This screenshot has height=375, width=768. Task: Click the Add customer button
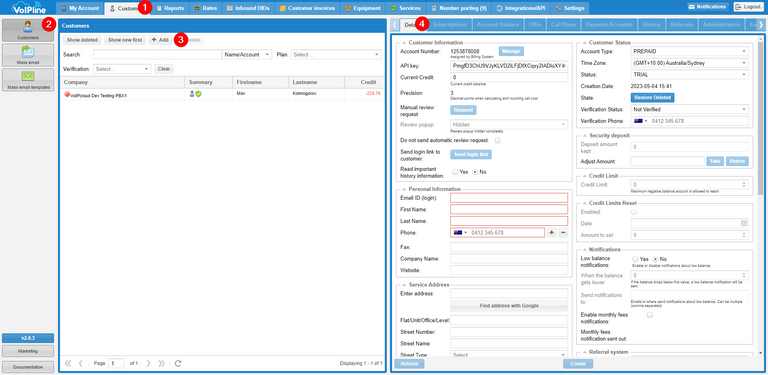point(160,40)
